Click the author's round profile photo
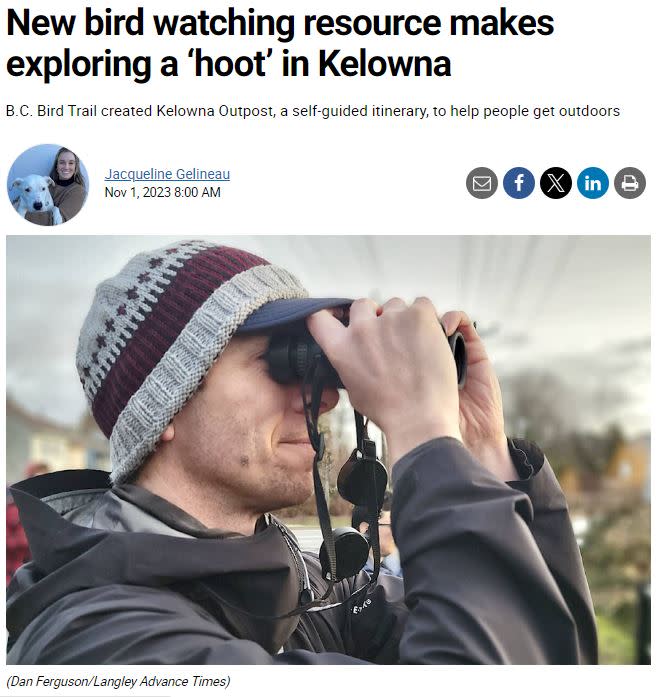 point(48,184)
